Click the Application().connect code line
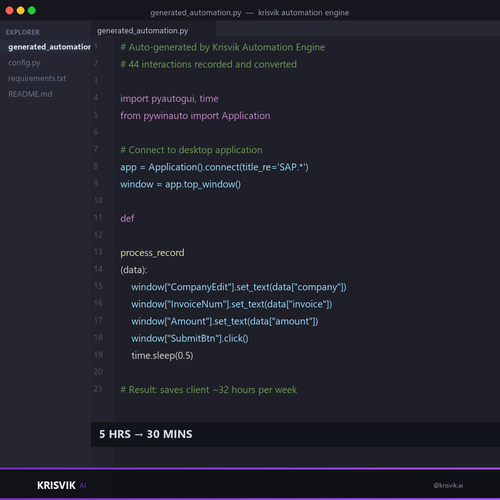This screenshot has width=500, height=500. click(x=214, y=167)
